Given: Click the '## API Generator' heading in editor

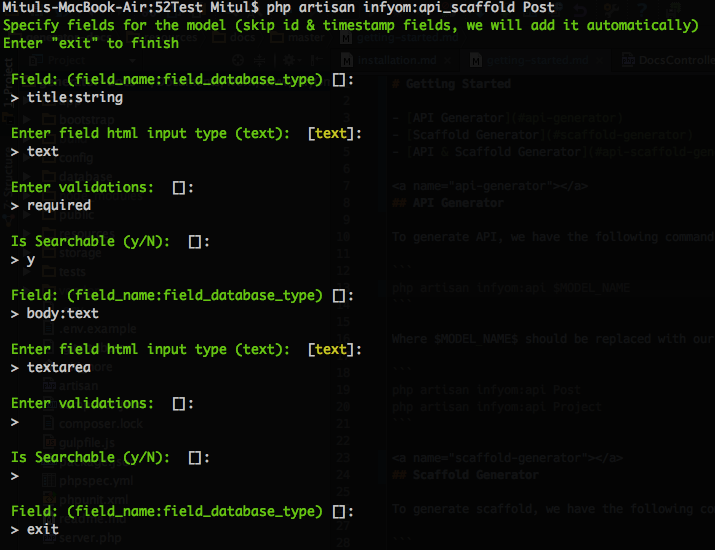Looking at the screenshot, I should [448, 203].
